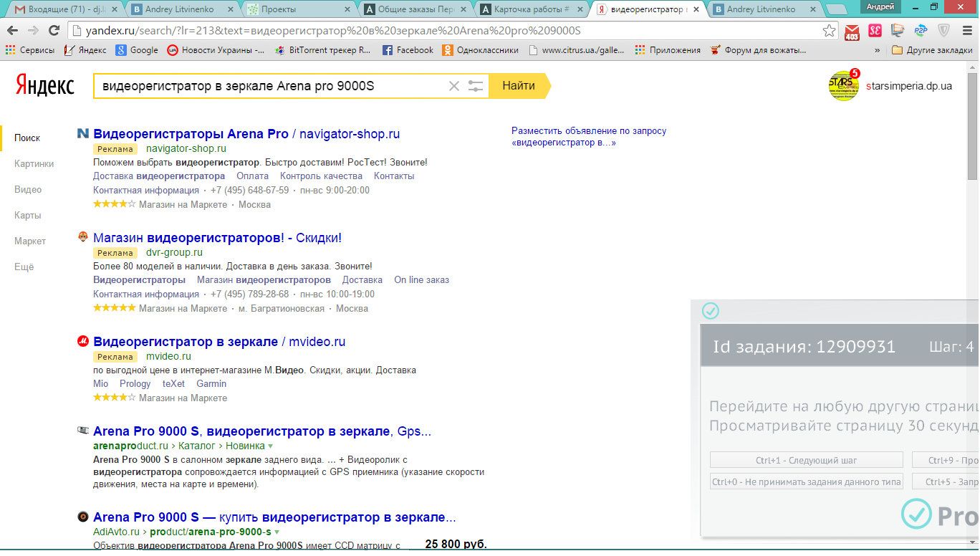Open the red 403 extension icon
The image size is (980, 556).
[852, 31]
